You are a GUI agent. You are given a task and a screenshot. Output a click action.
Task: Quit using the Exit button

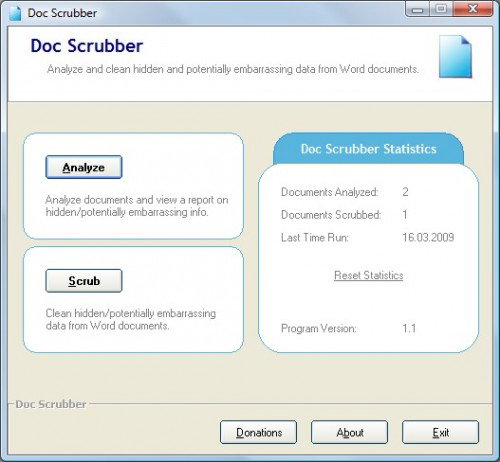click(x=440, y=432)
